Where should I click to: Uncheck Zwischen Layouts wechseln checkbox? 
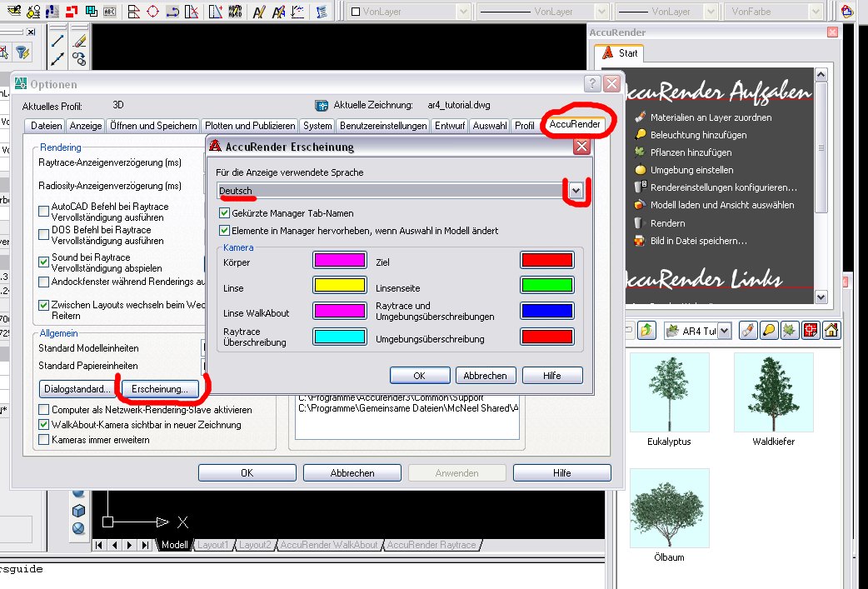[x=43, y=305]
